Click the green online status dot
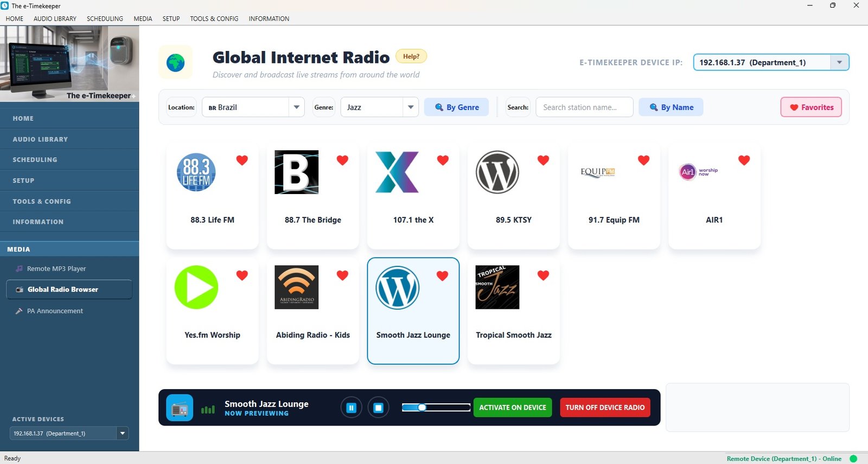Image resolution: width=868 pixels, height=464 pixels. [x=853, y=459]
